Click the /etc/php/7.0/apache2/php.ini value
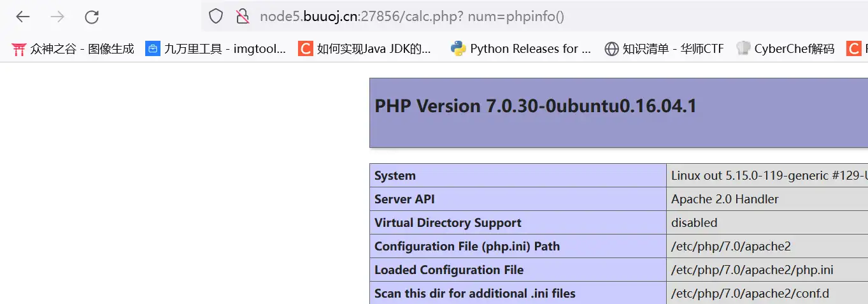The width and height of the screenshot is (868, 304). point(752,270)
